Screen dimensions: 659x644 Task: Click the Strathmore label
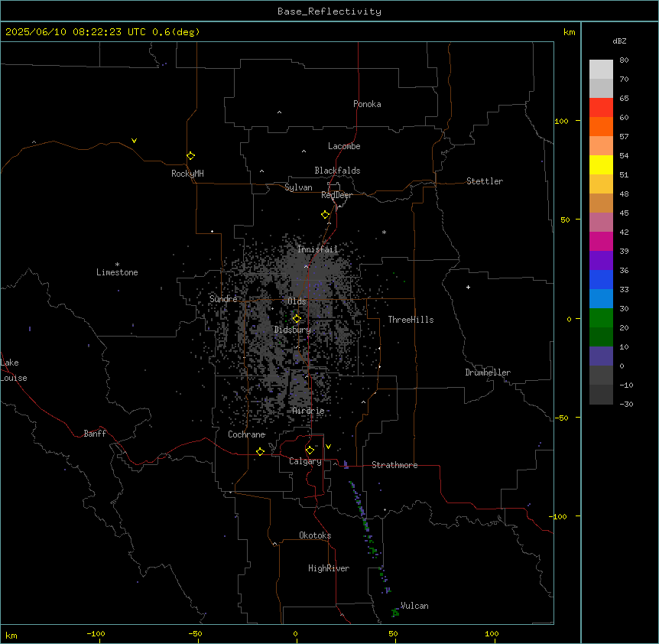[394, 465]
